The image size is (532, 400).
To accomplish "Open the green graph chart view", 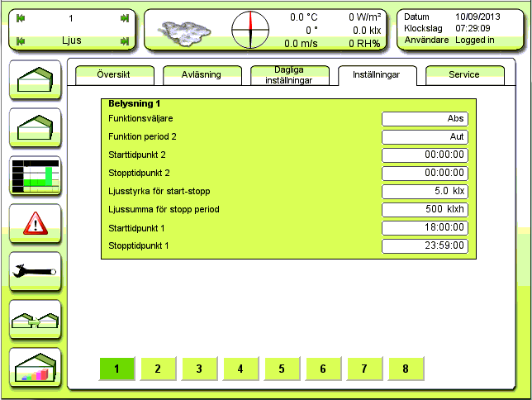I will [36, 175].
